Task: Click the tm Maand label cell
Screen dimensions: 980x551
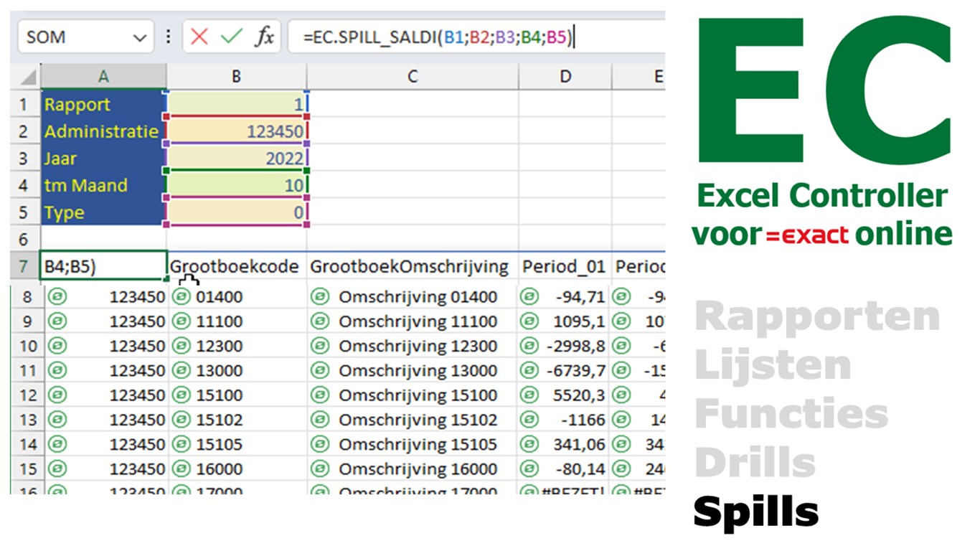Action: tap(104, 185)
